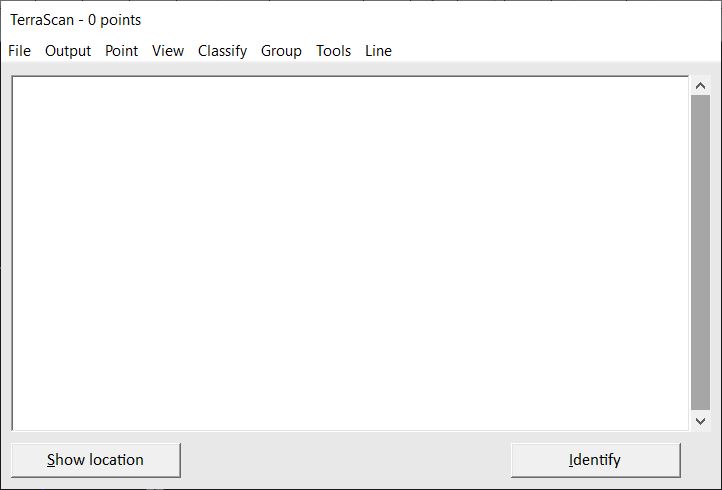This screenshot has width=722, height=490.
Task: Click the scrollbar up arrow
Action: tap(700, 86)
